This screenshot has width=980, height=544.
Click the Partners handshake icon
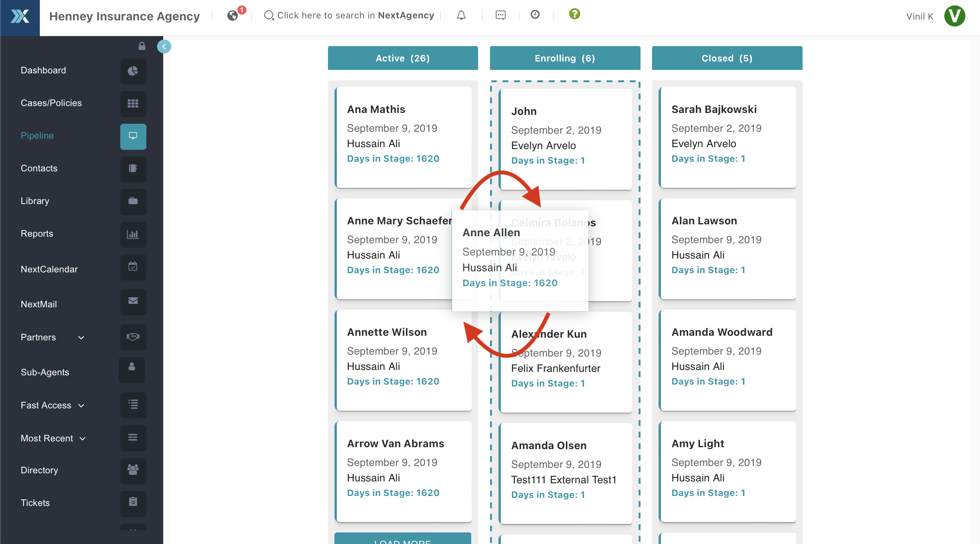(x=133, y=337)
